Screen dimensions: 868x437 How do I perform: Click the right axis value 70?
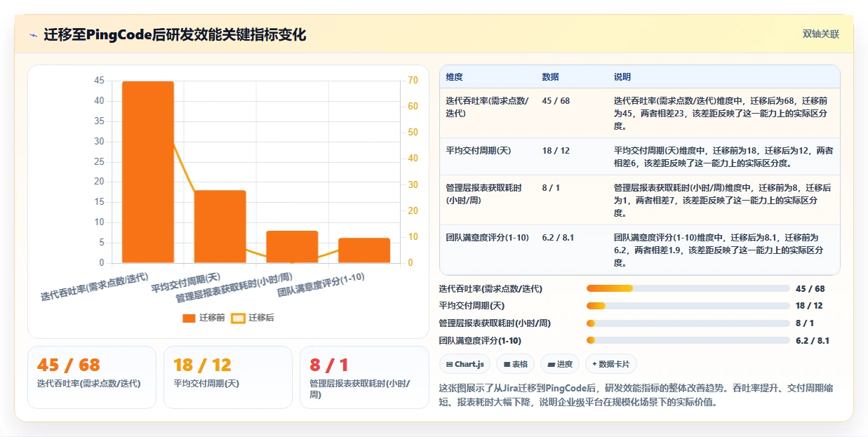click(x=413, y=81)
